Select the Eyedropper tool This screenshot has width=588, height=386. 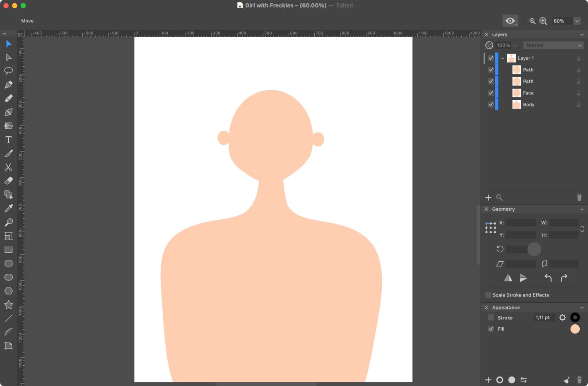(x=8, y=208)
